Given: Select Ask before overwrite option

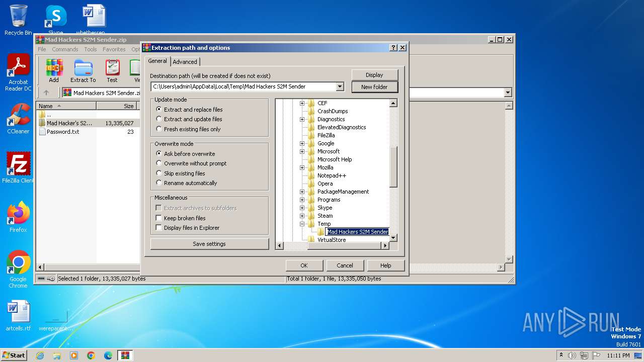Looking at the screenshot, I should pos(185,154).
